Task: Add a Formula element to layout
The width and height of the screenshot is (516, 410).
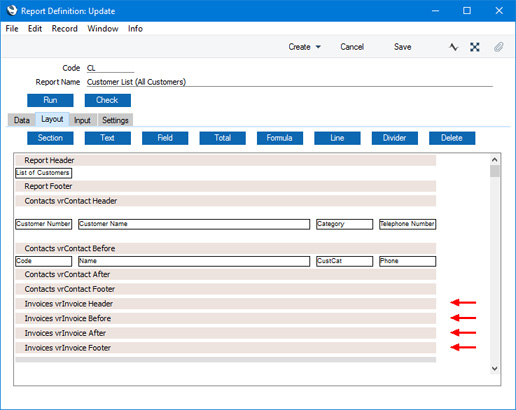Action: click(x=280, y=138)
